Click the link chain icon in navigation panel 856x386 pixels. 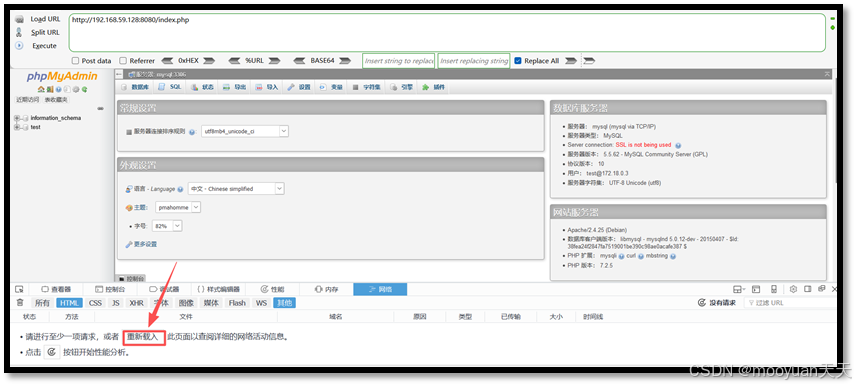pos(100,109)
